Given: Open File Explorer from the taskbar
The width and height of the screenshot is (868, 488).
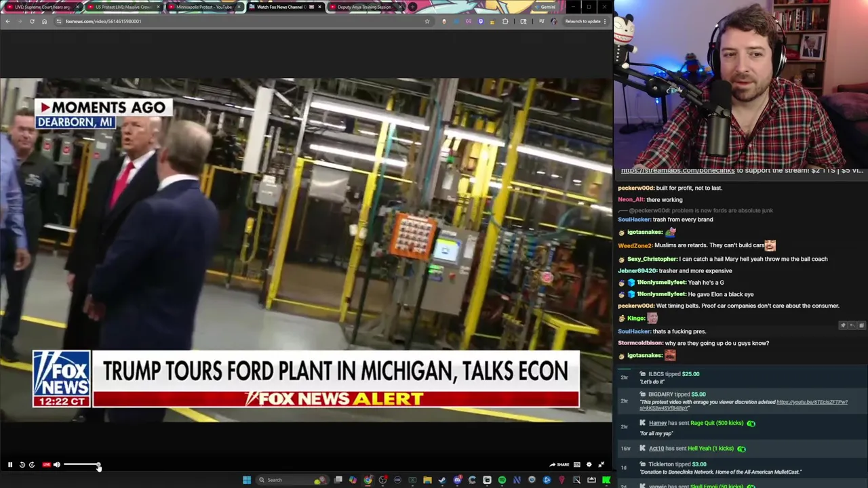Looking at the screenshot, I should 427,480.
